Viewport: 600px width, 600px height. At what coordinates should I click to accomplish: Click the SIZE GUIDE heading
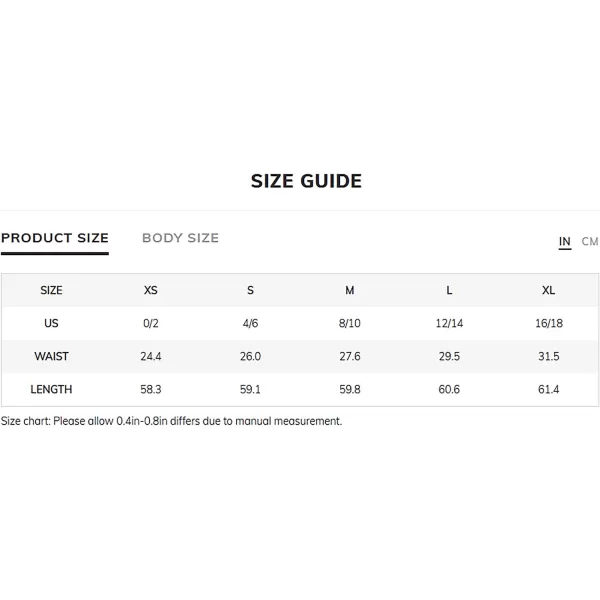coord(306,181)
